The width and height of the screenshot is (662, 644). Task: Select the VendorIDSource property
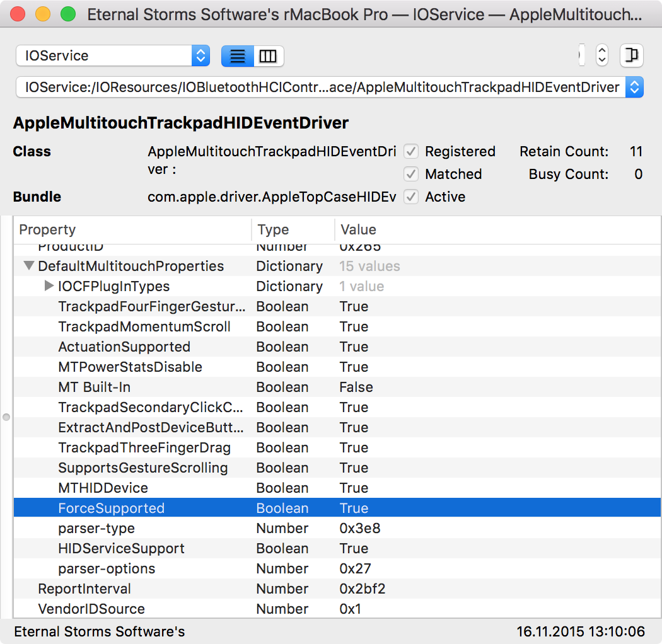337,609
